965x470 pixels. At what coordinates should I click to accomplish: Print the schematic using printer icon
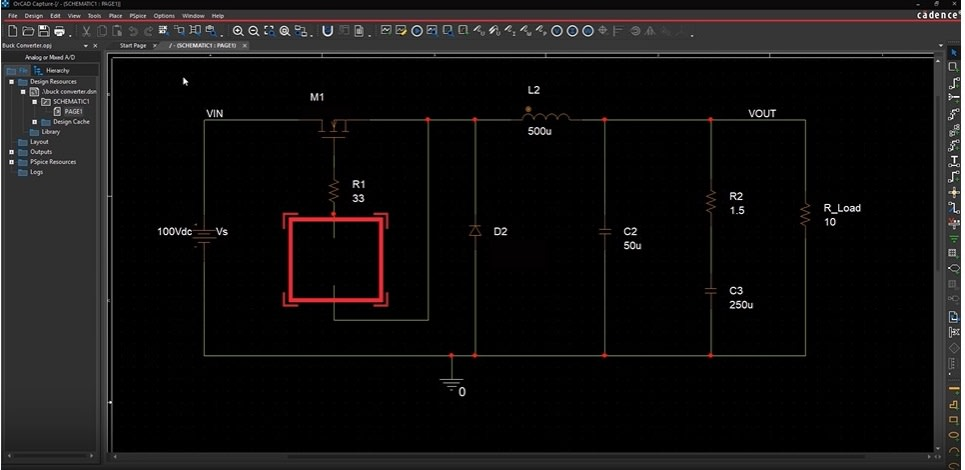click(x=60, y=31)
